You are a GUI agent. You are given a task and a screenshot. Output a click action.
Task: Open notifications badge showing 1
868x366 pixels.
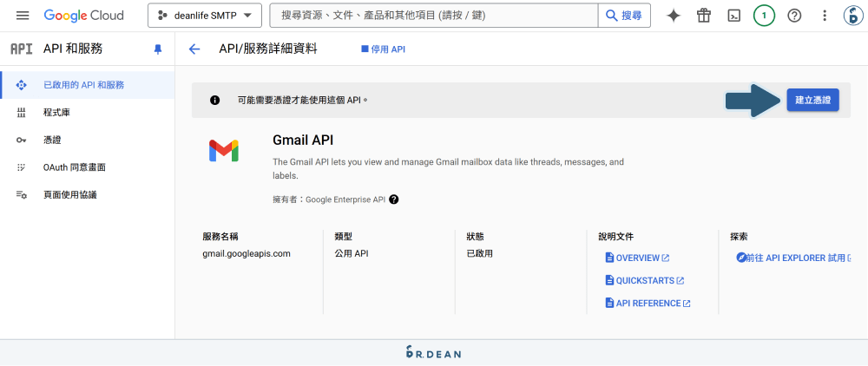[x=764, y=16]
